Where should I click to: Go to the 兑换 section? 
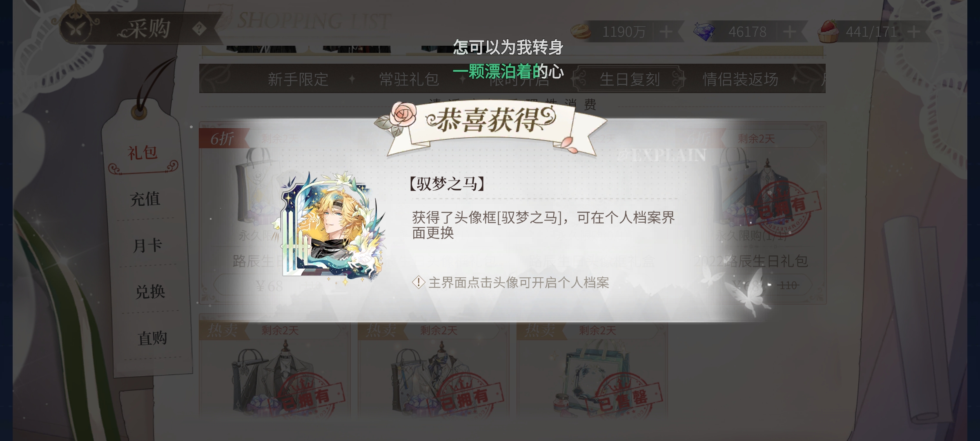click(150, 292)
